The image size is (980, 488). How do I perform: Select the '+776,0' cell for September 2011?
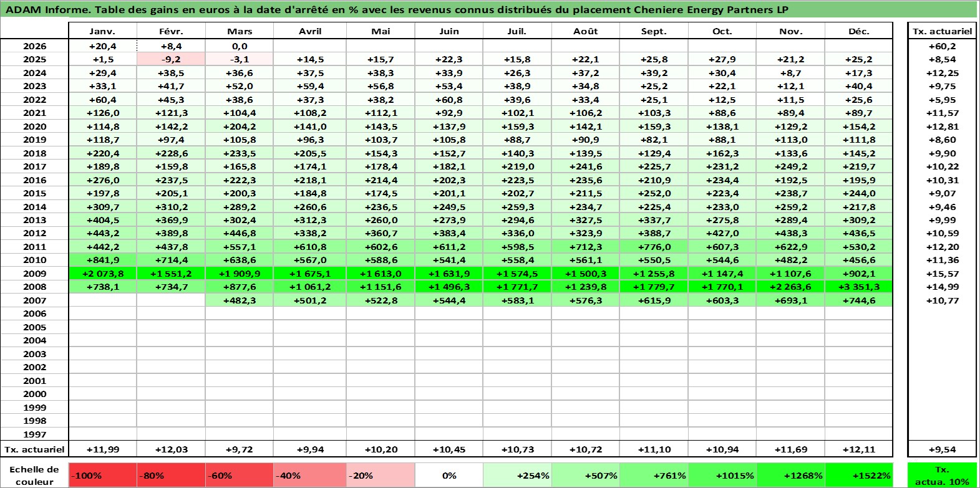654,247
